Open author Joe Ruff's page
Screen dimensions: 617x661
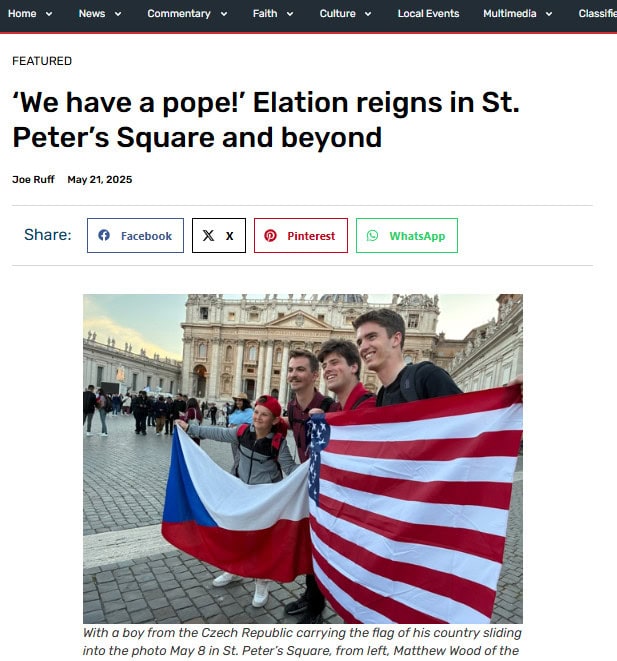(x=33, y=180)
